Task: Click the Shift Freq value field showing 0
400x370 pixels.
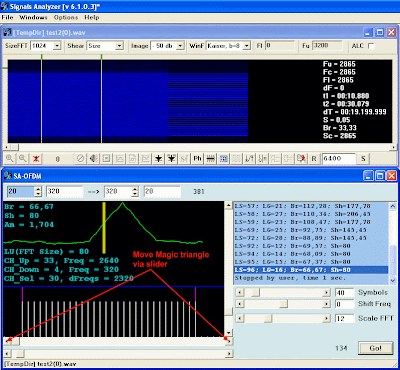Action: click(345, 304)
